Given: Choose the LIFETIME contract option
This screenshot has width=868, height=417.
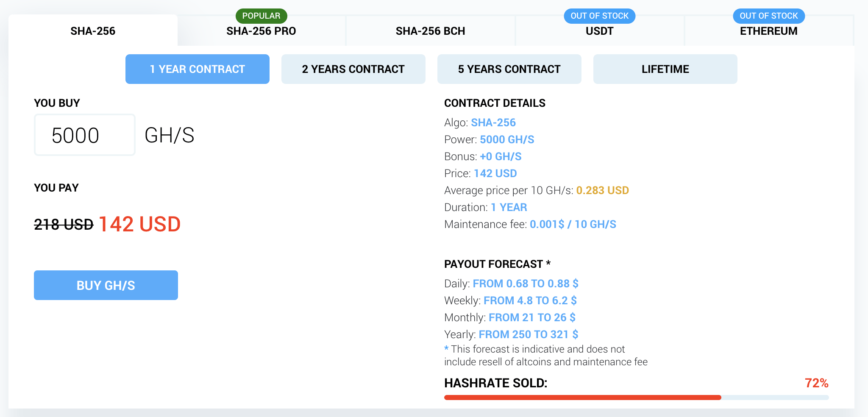Looking at the screenshot, I should [665, 69].
